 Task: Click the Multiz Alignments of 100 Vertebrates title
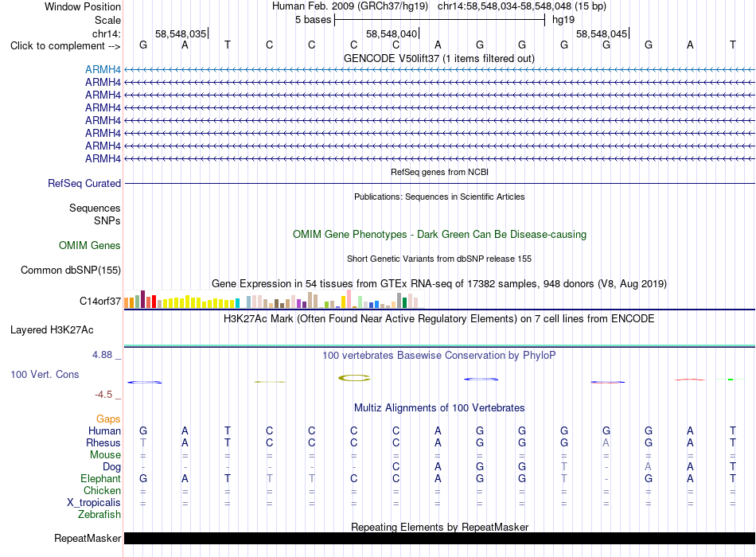[439, 408]
